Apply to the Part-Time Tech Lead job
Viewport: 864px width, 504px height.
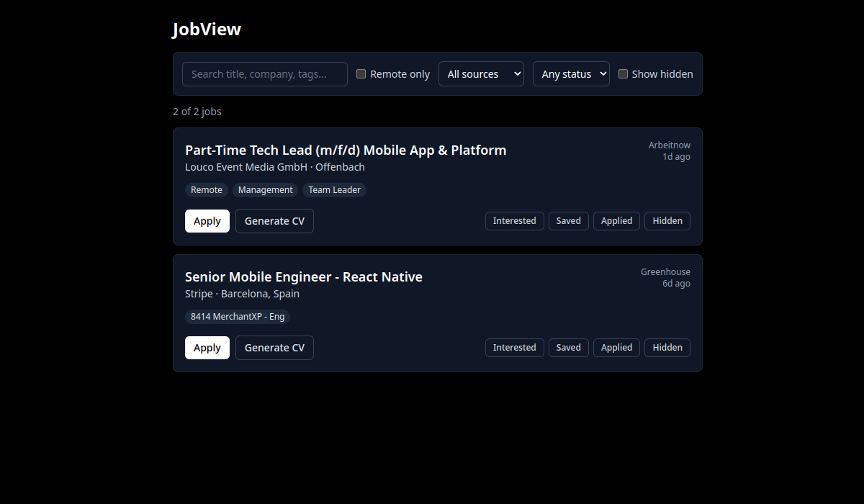point(207,221)
